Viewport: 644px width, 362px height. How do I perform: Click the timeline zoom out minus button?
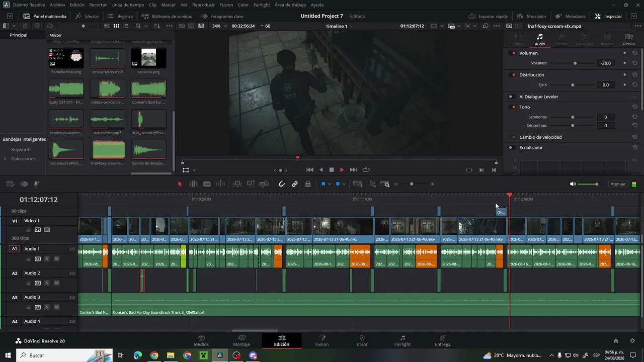(x=396, y=184)
